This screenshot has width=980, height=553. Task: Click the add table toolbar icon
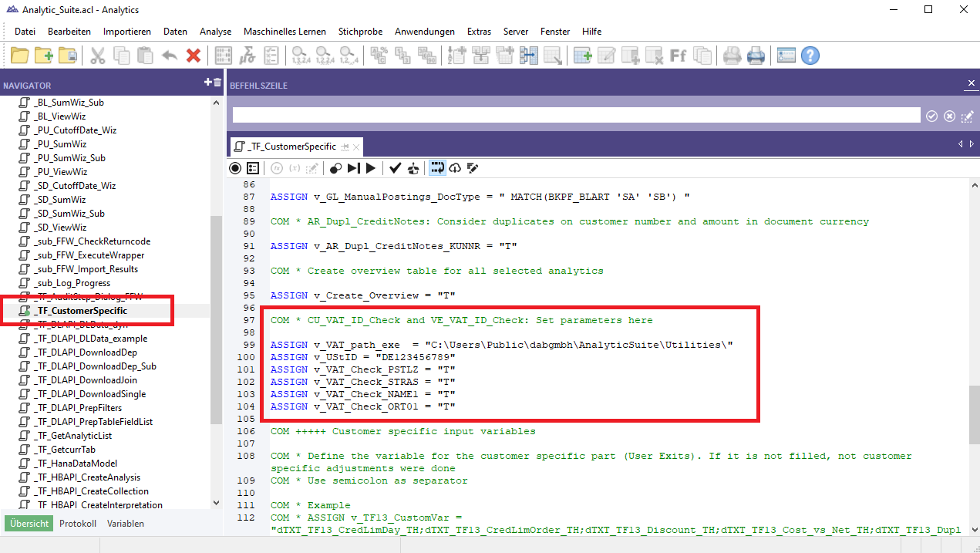coord(583,56)
